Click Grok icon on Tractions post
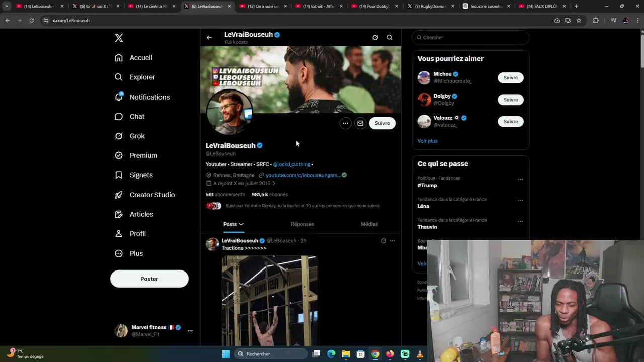Viewport: 644px width, 362px height. [x=383, y=241]
